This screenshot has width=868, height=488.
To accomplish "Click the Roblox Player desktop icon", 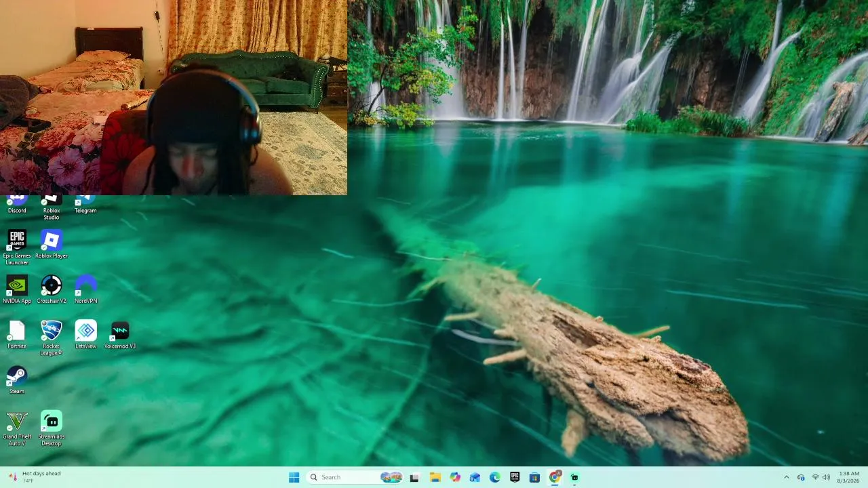I will pos(52,244).
